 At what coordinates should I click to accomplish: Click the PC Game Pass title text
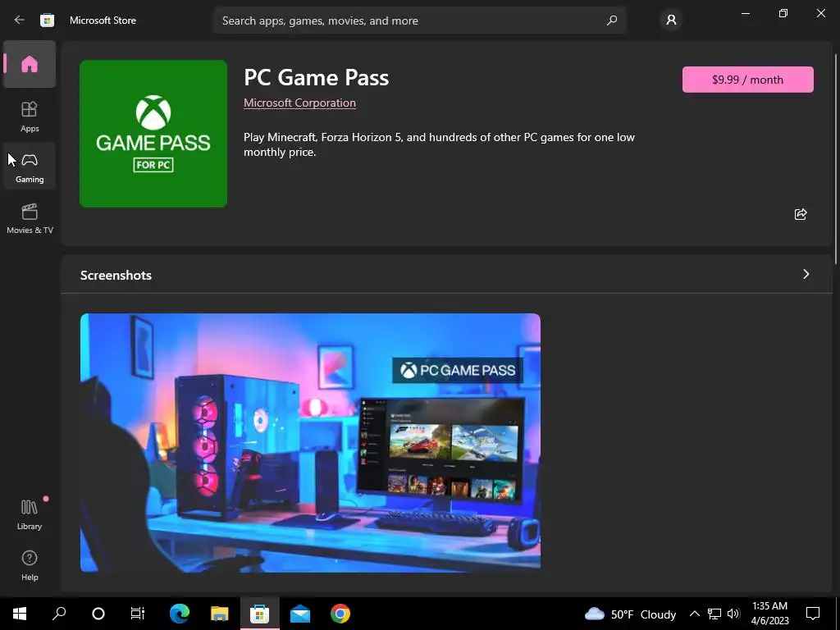pyautogui.click(x=316, y=78)
